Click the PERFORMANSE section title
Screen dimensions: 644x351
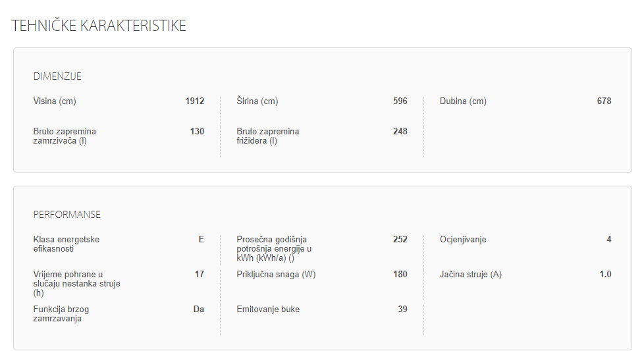point(67,215)
